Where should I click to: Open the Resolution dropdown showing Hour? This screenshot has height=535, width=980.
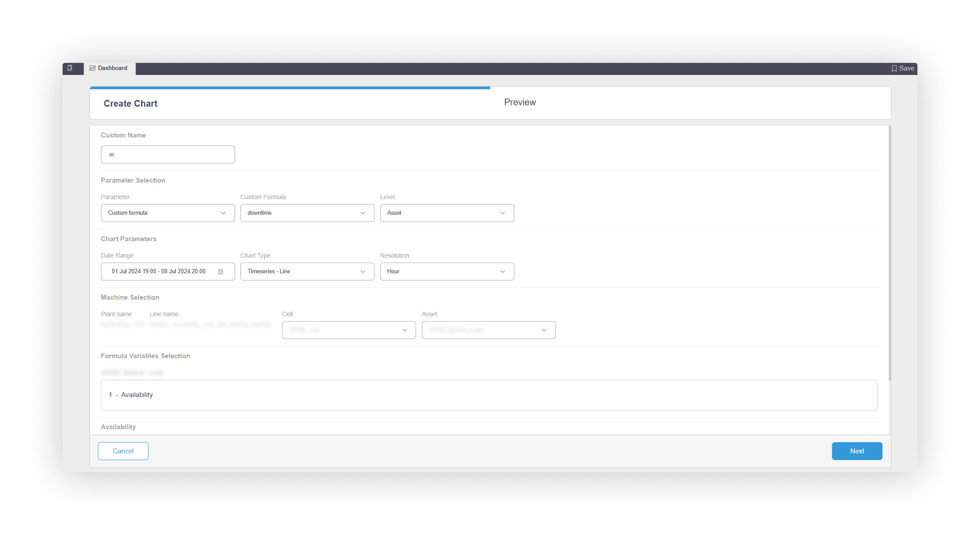pyautogui.click(x=447, y=272)
